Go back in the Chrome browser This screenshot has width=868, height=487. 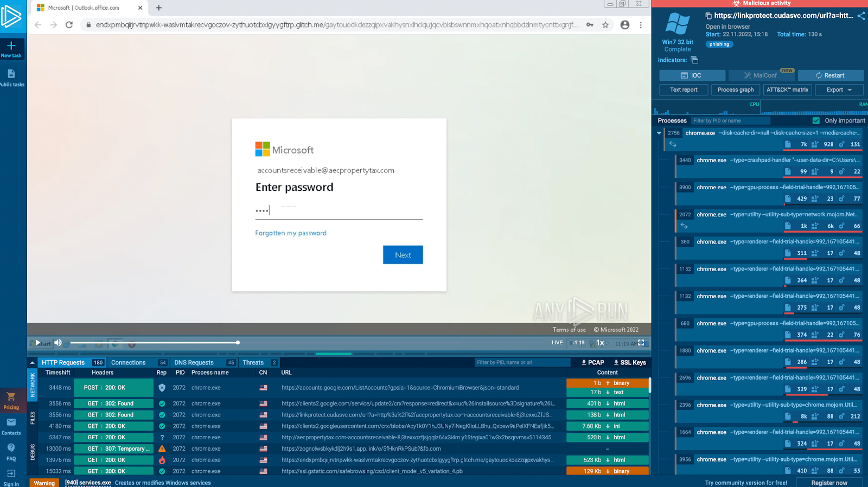[x=37, y=25]
